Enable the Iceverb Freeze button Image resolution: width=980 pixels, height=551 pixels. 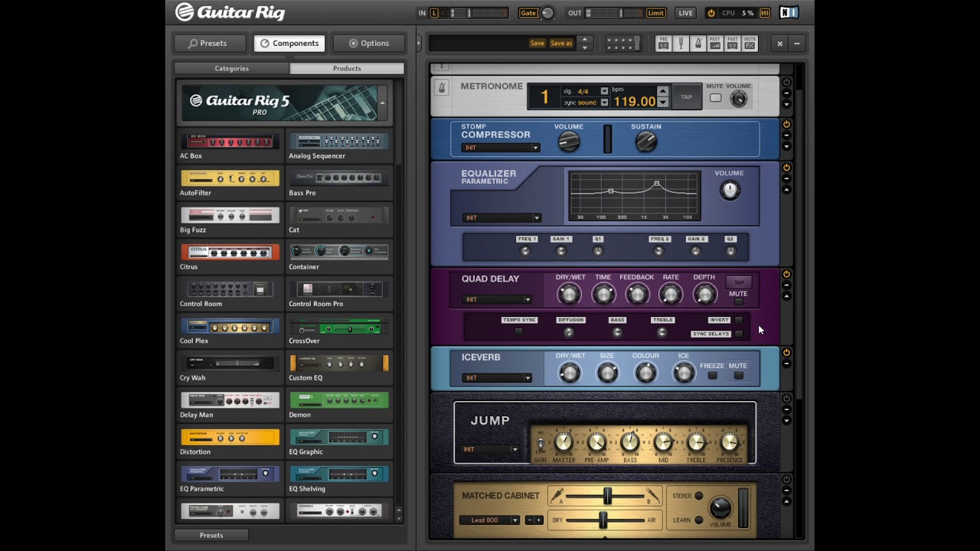click(x=713, y=375)
